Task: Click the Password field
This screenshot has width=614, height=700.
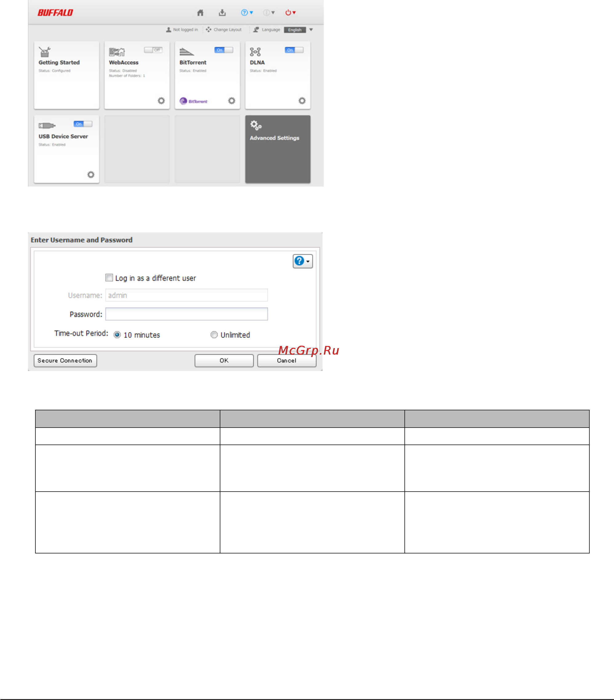Action: coord(187,314)
